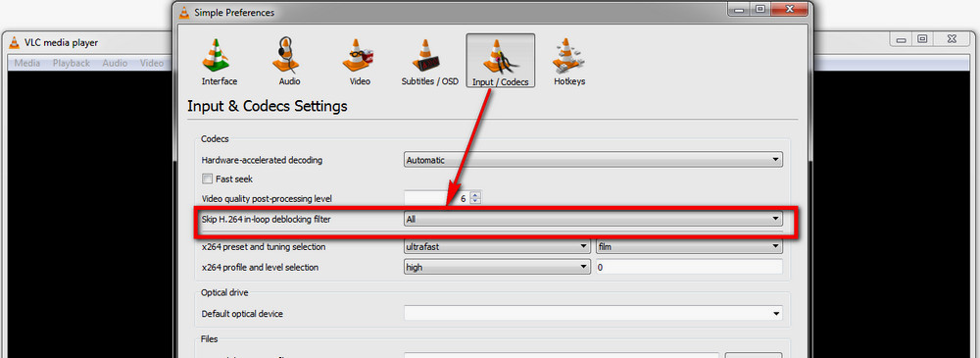The image size is (980, 358).
Task: Close the Simple Preferences window
Action: (x=788, y=9)
